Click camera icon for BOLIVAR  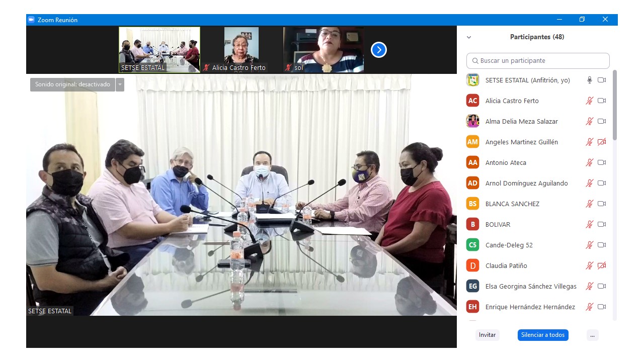coord(602,224)
